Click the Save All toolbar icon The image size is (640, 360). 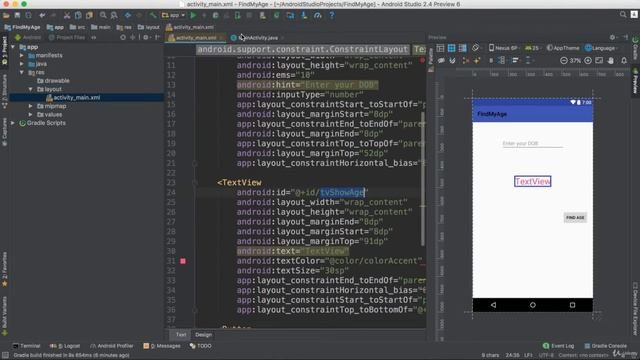[x=17, y=15]
